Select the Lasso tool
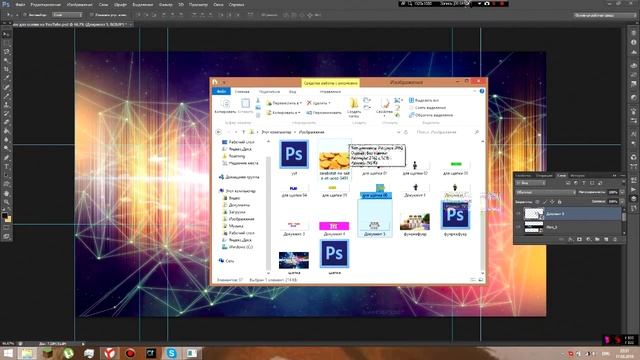 7,52
